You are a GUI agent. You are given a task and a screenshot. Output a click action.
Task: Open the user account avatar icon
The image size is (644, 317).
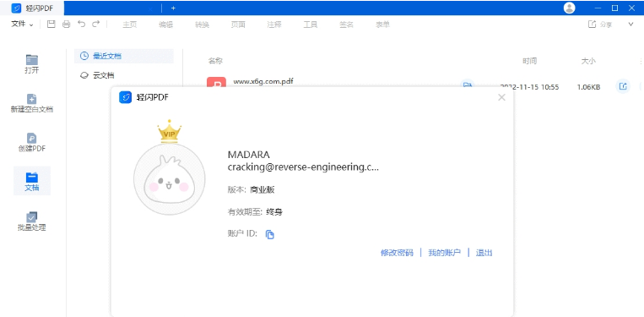tap(569, 8)
